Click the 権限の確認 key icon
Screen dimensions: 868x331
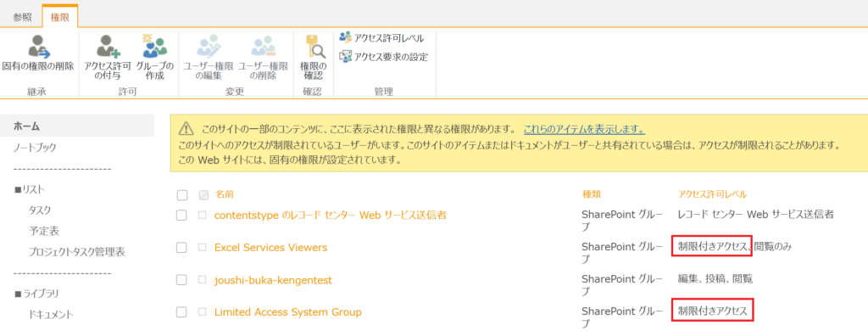tap(315, 47)
